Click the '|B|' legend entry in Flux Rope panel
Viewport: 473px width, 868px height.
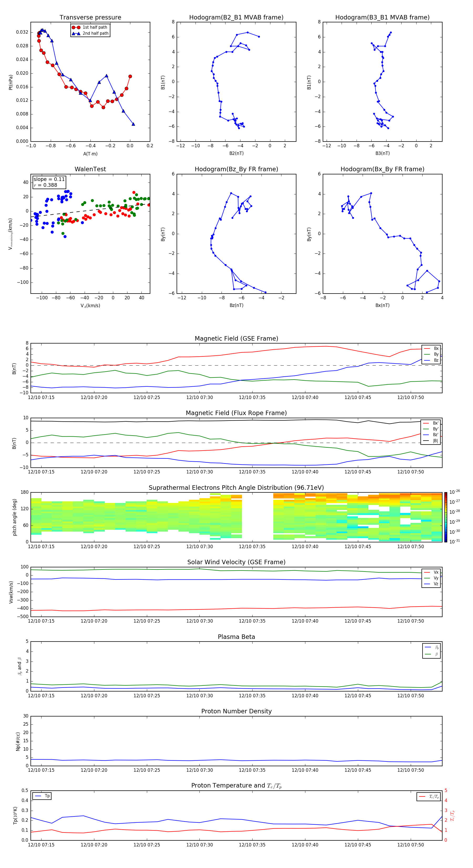pos(431,441)
